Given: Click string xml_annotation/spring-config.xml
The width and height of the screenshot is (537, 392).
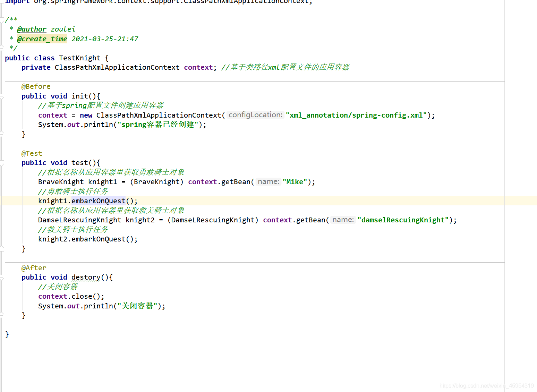Looking at the screenshot, I should tap(356, 115).
